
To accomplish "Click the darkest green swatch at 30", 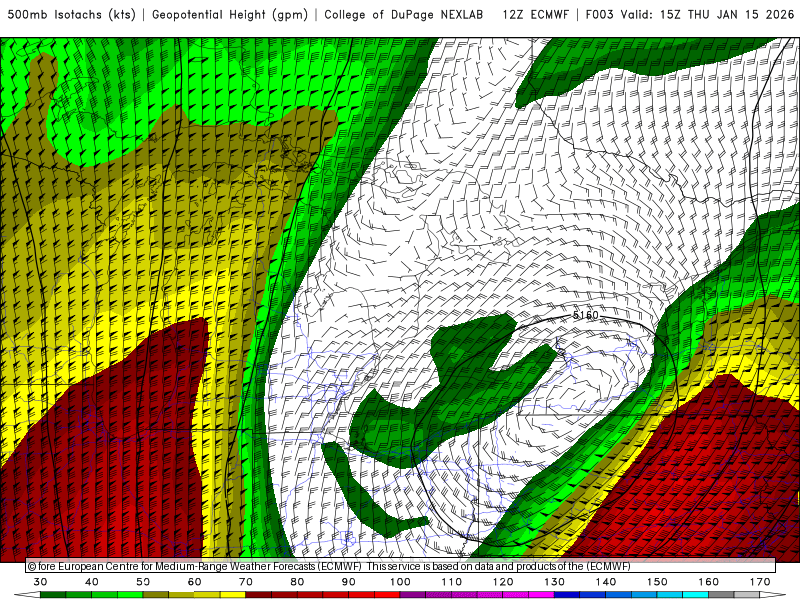I will click(x=53, y=595).
